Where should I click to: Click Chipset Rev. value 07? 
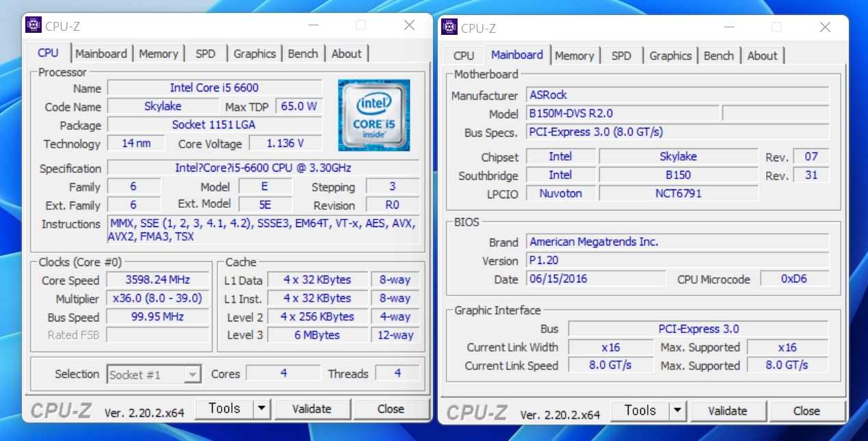click(x=811, y=156)
